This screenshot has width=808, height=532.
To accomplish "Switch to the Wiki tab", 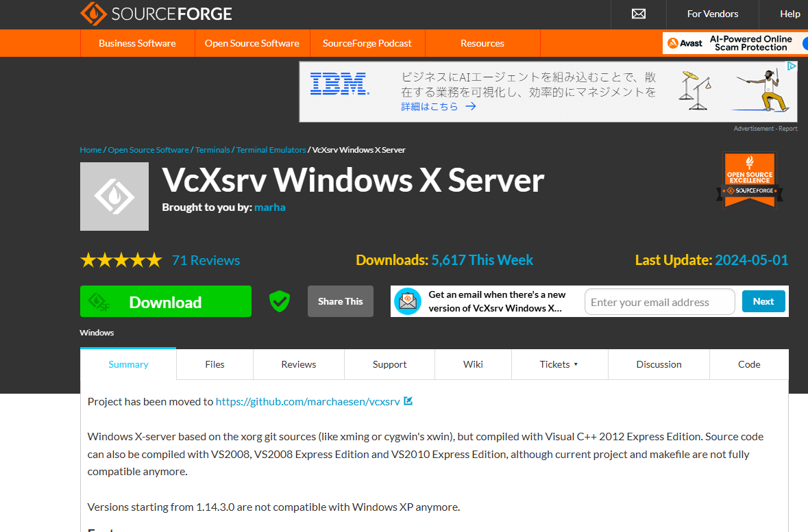I will pos(473,364).
